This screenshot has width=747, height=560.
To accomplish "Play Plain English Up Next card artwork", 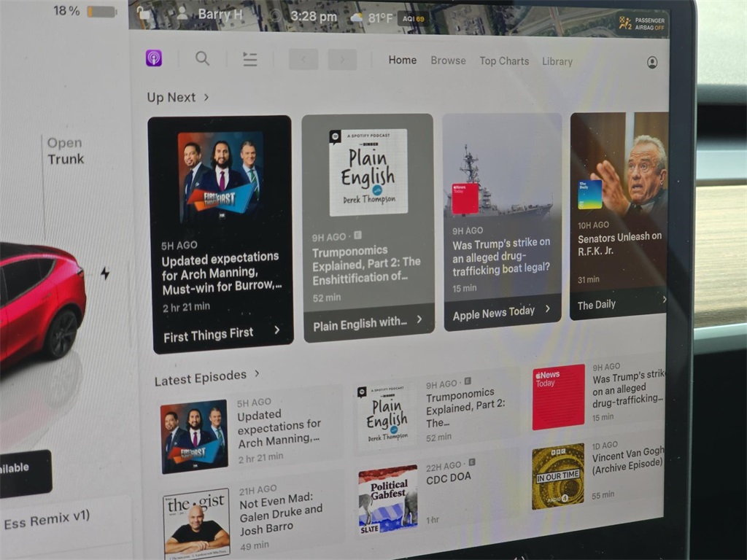I will 368,172.
